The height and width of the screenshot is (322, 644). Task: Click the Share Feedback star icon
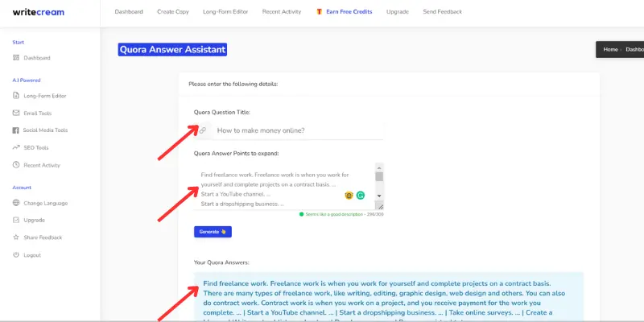[16, 237]
